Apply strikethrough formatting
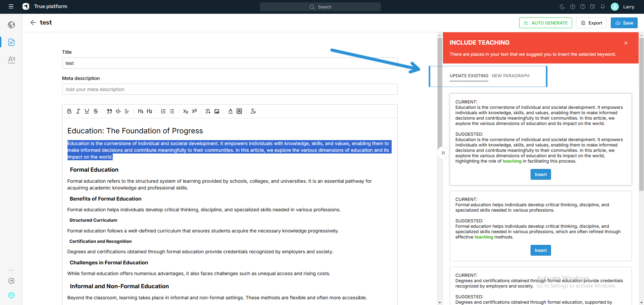Viewport: 644px width, 305px height. 96,111
